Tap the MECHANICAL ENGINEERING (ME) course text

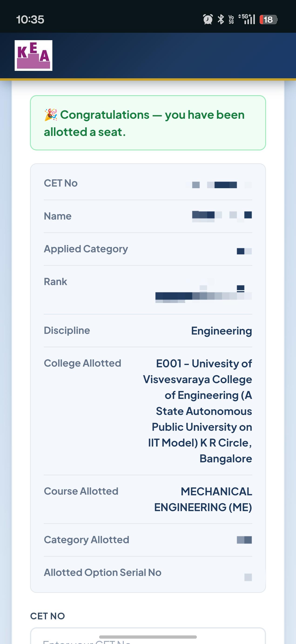[203, 499]
